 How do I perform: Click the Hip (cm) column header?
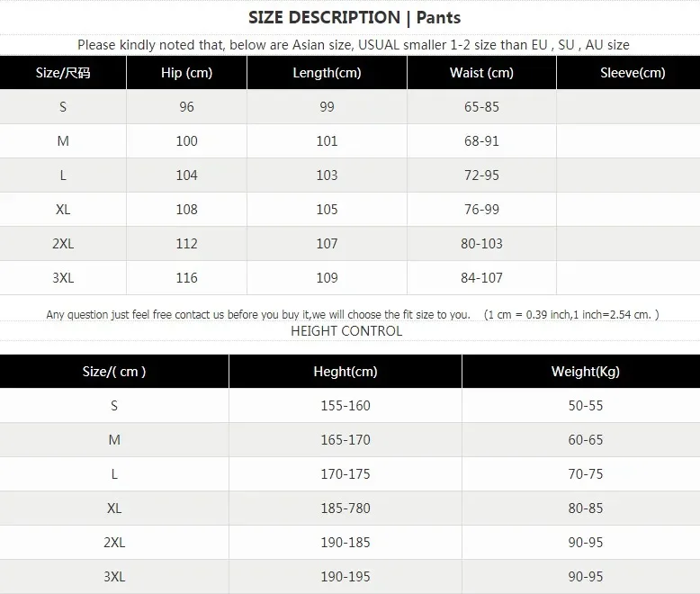[x=186, y=73]
